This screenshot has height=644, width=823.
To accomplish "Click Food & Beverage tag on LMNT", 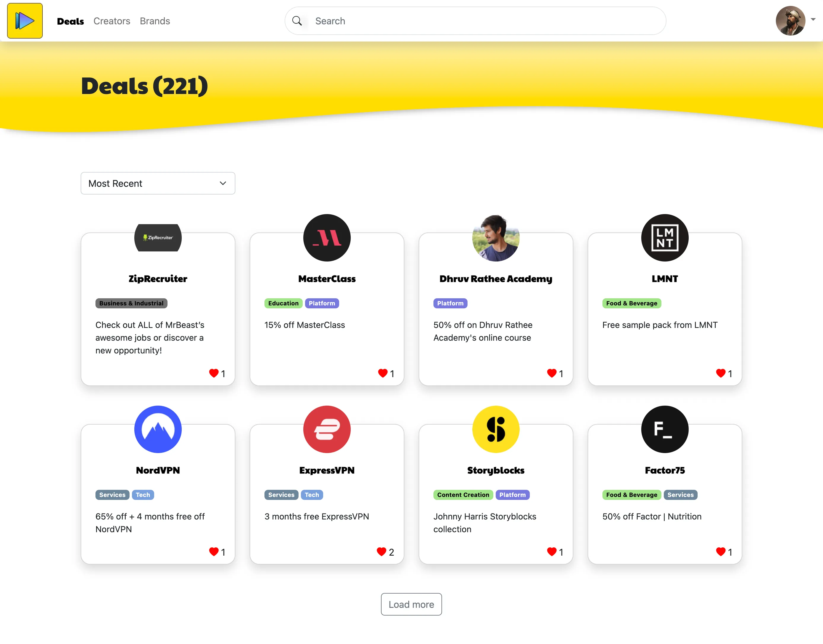I will click(631, 304).
